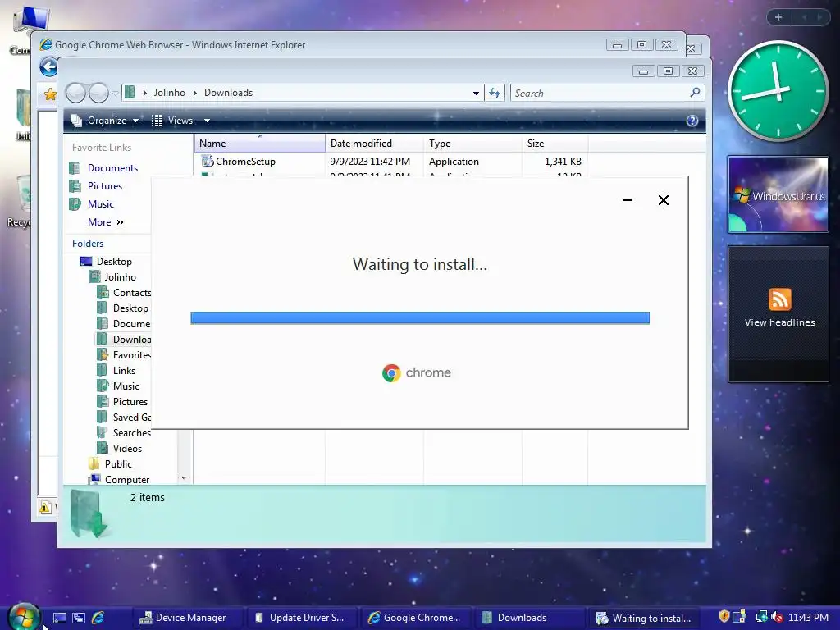Close the Chrome installer dialog
Screen dimensions: 840x630
point(663,200)
